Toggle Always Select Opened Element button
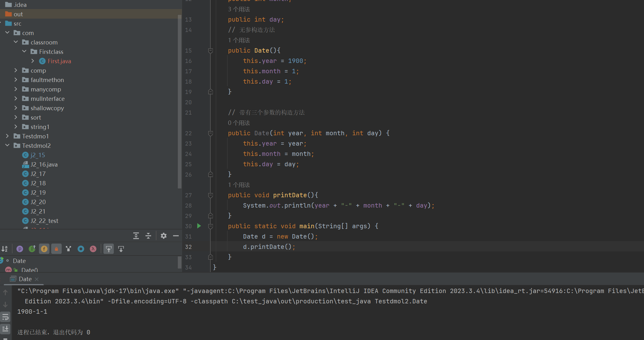The image size is (644, 340). tap(109, 249)
